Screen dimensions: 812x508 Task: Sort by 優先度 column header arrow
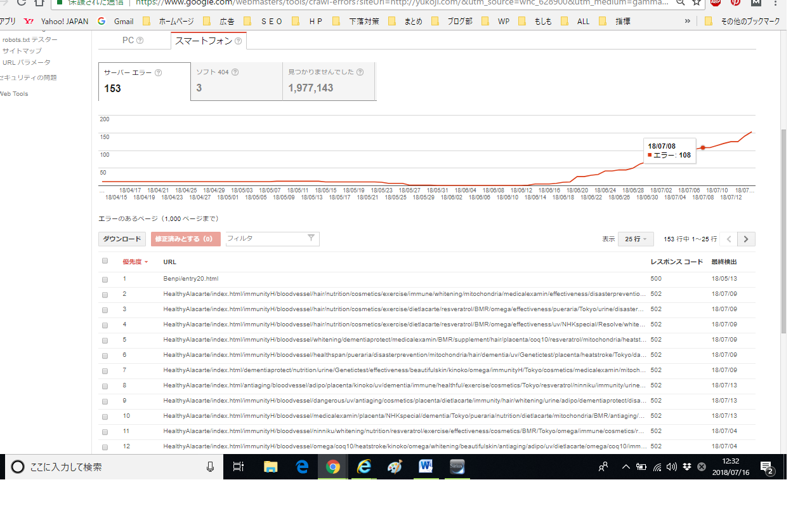tap(146, 262)
